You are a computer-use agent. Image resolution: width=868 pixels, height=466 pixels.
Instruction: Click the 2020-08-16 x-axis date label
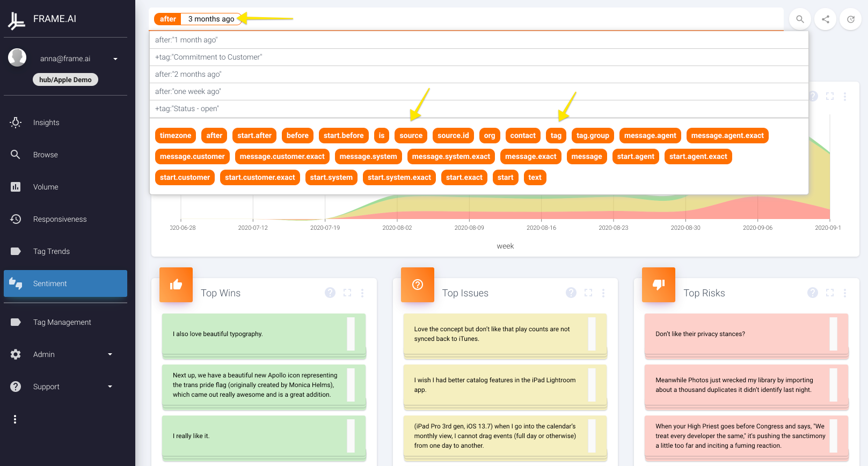pos(541,228)
